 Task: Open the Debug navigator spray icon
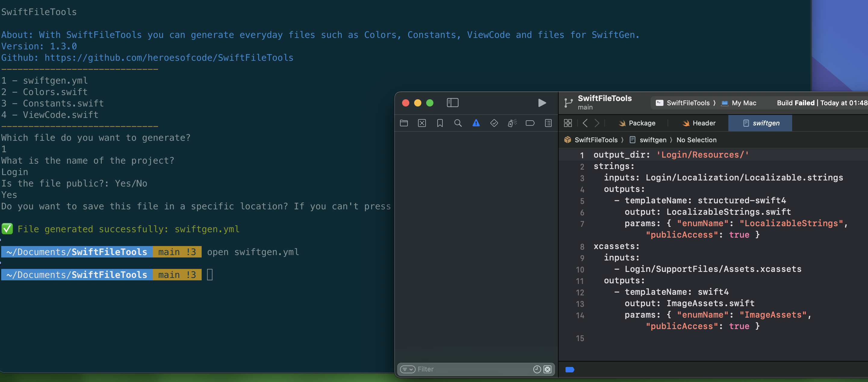click(x=512, y=123)
